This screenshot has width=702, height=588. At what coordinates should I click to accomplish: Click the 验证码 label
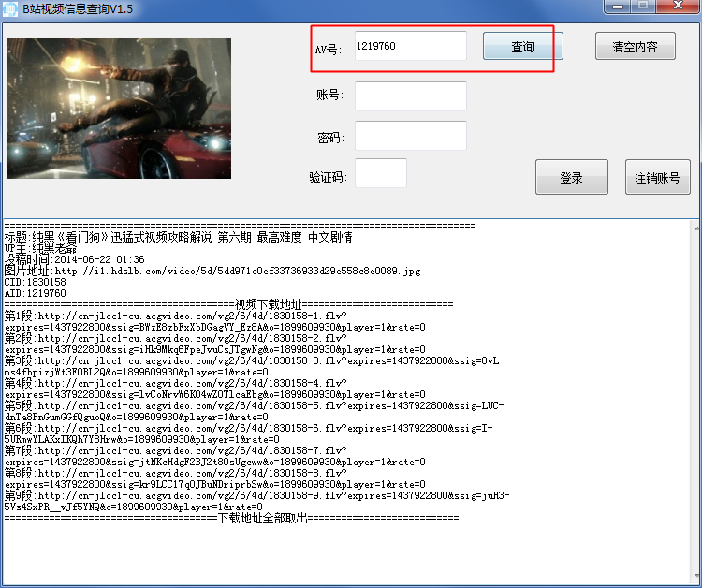(x=329, y=177)
